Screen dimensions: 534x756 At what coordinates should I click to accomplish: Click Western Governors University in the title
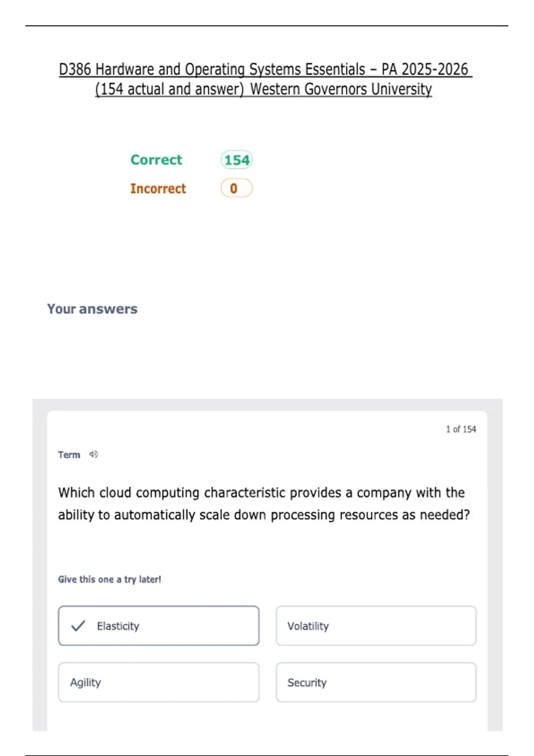[341, 89]
